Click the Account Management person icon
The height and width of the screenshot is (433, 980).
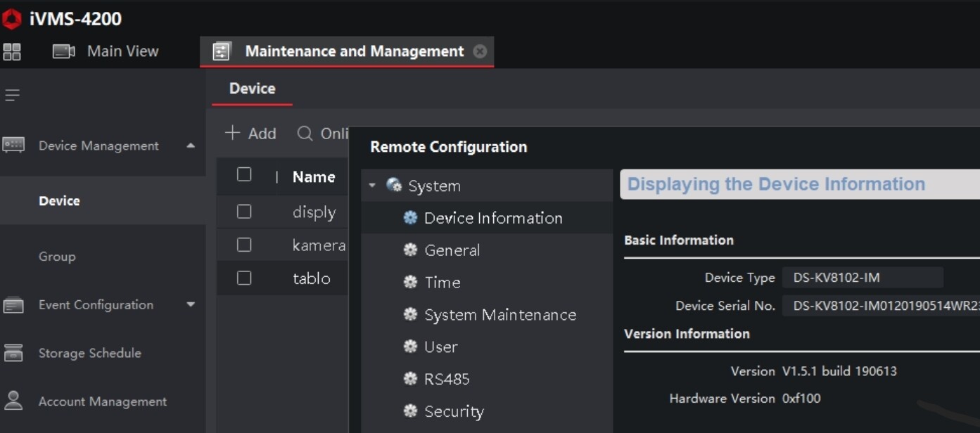pos(13,401)
